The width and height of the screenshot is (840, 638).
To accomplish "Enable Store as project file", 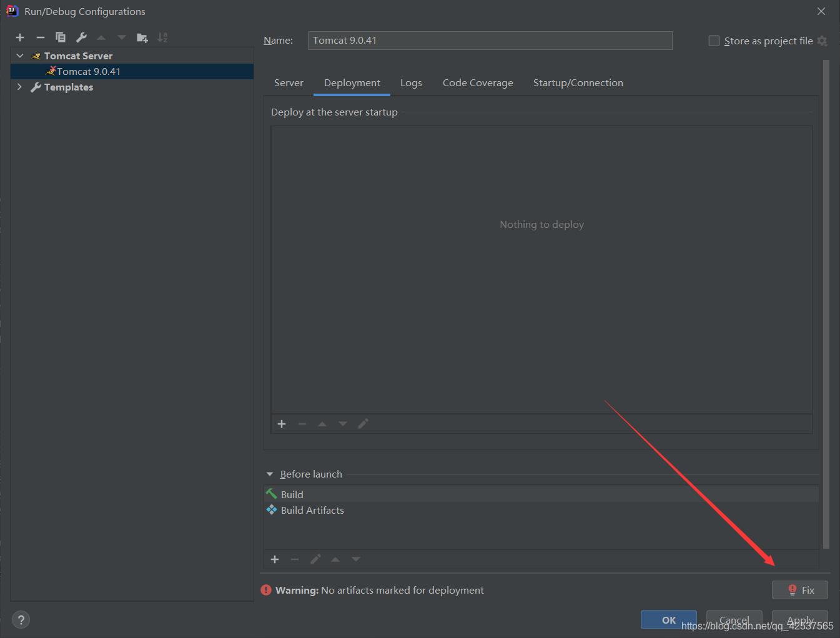I will (x=714, y=41).
